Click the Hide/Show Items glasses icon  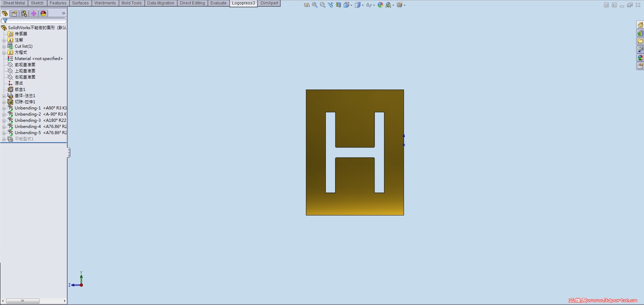pyautogui.click(x=369, y=5)
